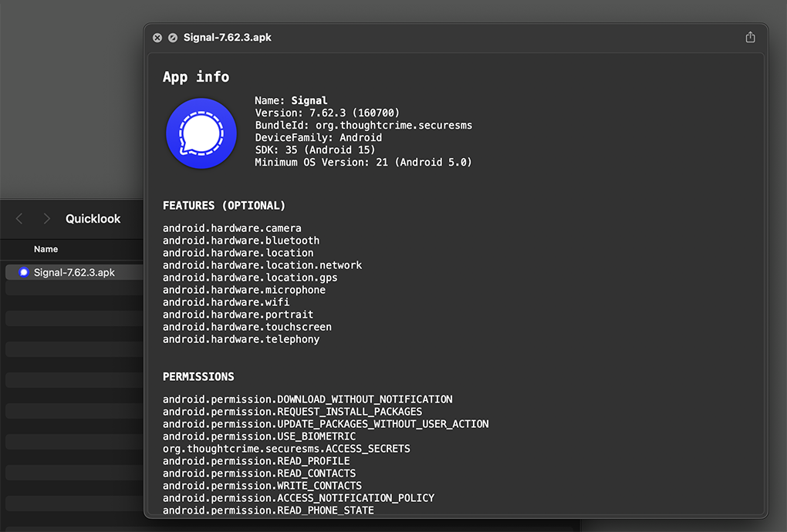Viewport: 787px width, 532px height.
Task: Click the Quicklook title in the sidebar header
Action: coord(93,218)
